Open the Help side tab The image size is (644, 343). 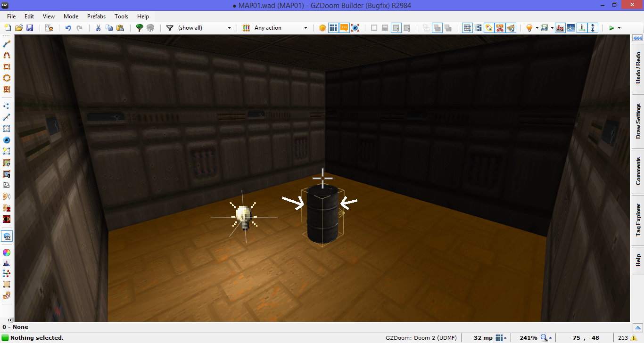[638, 260]
